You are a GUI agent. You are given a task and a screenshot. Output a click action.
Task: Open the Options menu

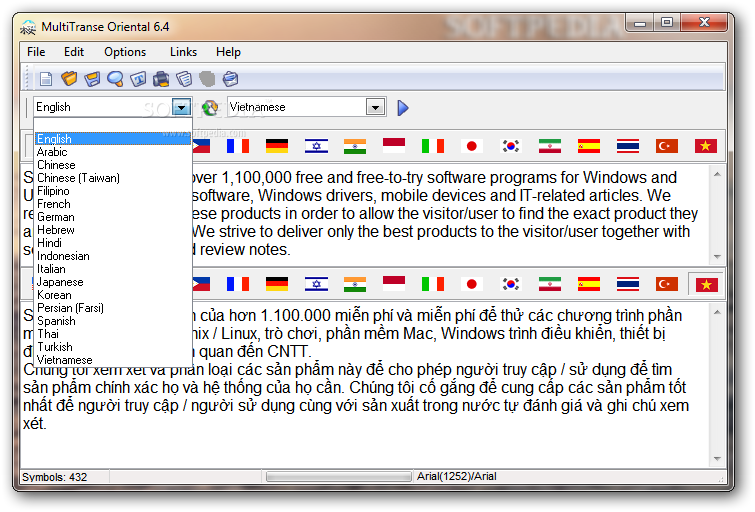(x=125, y=52)
